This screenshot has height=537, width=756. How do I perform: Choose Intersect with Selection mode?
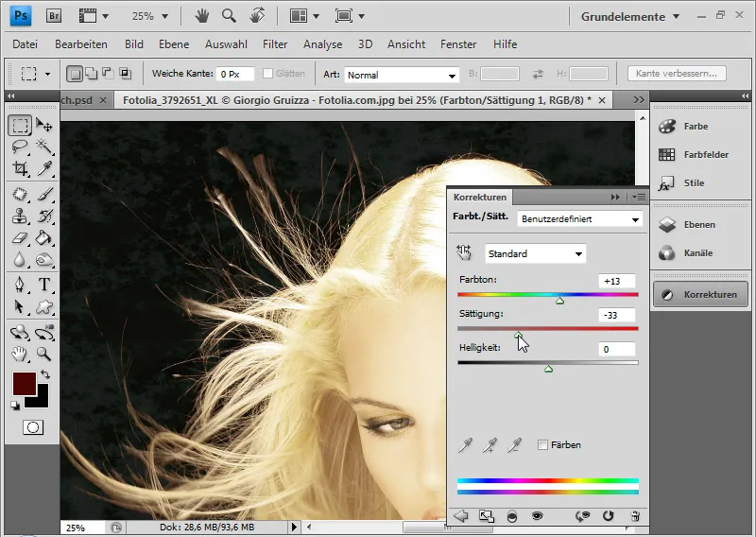click(x=126, y=74)
